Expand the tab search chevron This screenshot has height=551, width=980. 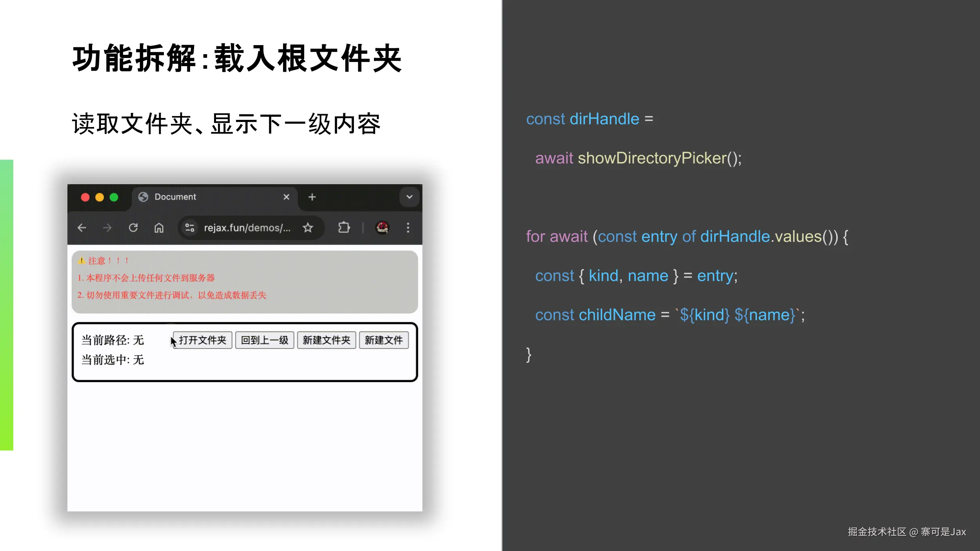[409, 197]
